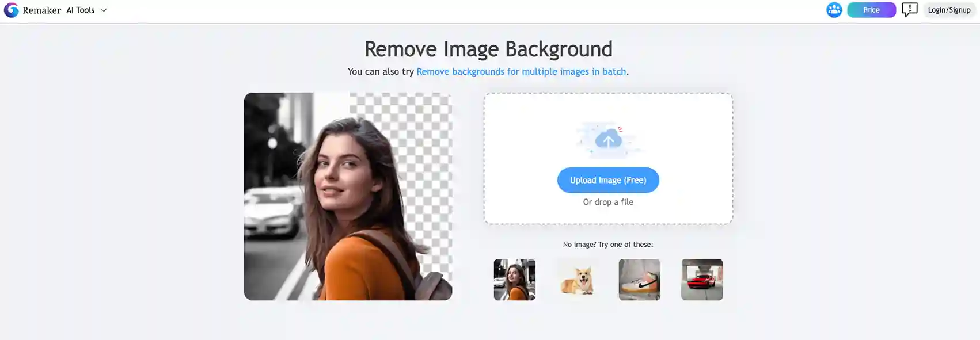Click the Price button
Viewport: 980px width, 340px height.
click(x=871, y=10)
